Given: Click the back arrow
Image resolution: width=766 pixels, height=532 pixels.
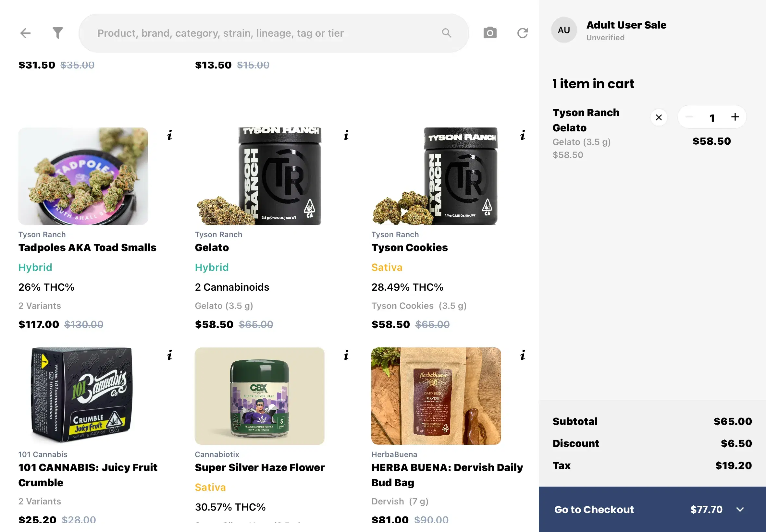Looking at the screenshot, I should [25, 33].
